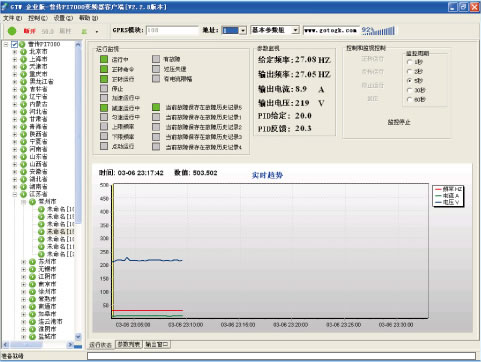Click the GPRS模块 input field

172,30
